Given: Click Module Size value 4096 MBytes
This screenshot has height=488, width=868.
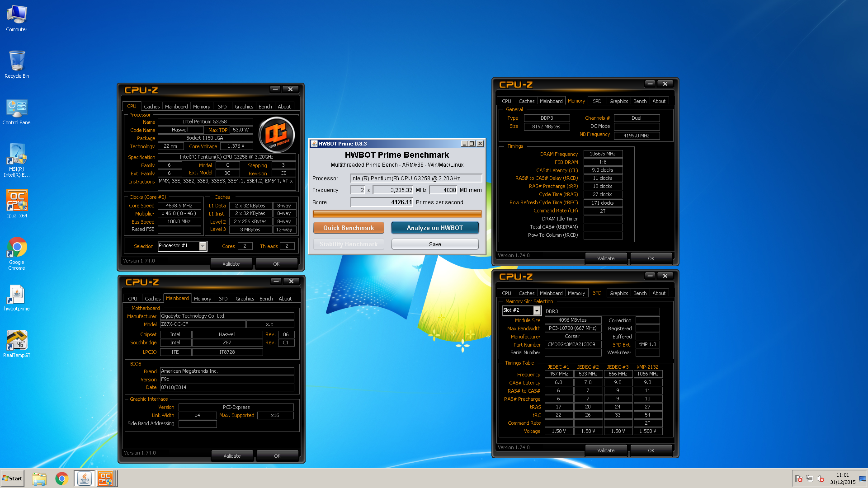Looking at the screenshot, I should (x=573, y=320).
